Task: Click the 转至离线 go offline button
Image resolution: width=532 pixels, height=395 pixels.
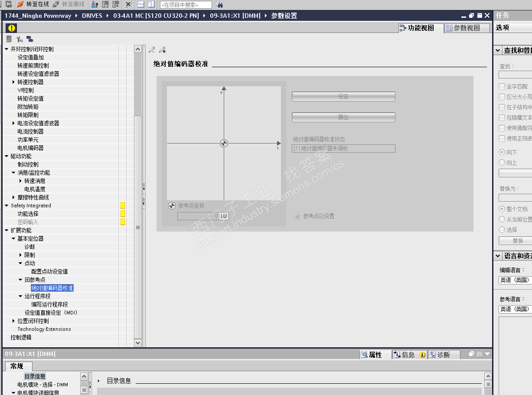Action: click(x=69, y=4)
